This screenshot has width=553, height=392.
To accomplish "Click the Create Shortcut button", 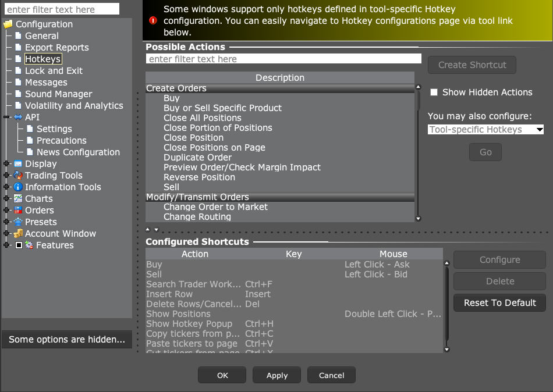I will pyautogui.click(x=472, y=65).
